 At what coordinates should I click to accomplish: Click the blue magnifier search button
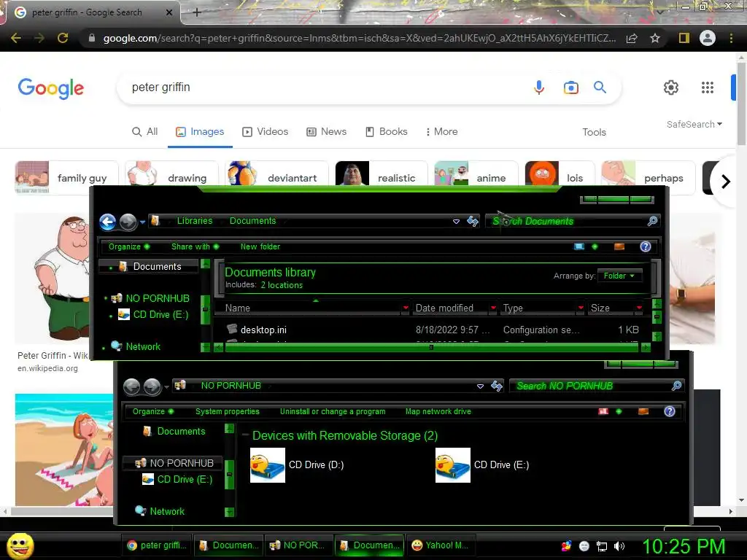click(600, 87)
